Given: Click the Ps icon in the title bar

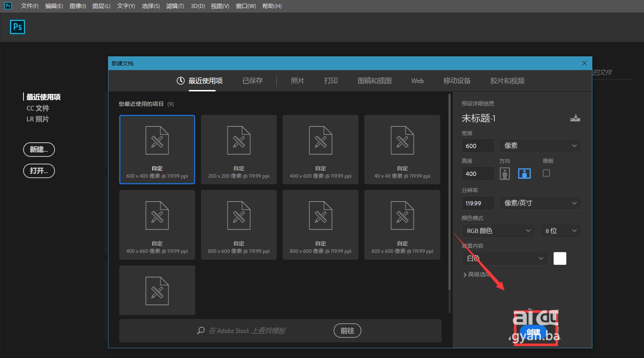Looking at the screenshot, I should pos(8,6).
